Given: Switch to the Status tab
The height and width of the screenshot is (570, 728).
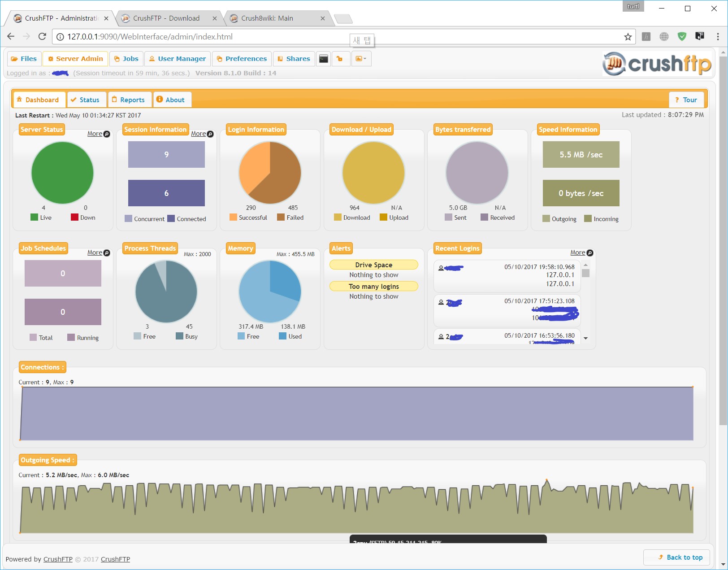Looking at the screenshot, I should coord(87,100).
